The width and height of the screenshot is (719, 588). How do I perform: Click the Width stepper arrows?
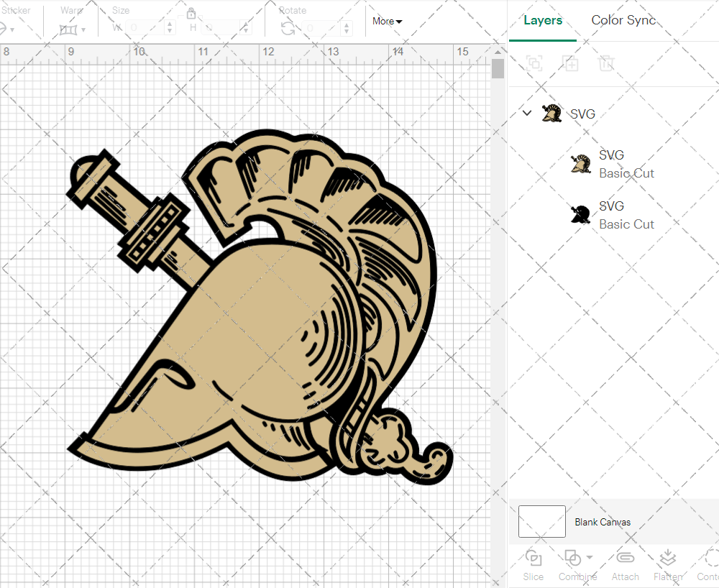(x=170, y=28)
